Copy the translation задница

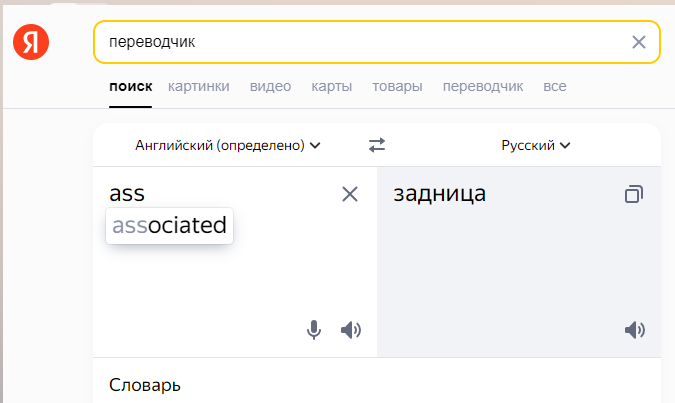click(x=634, y=194)
